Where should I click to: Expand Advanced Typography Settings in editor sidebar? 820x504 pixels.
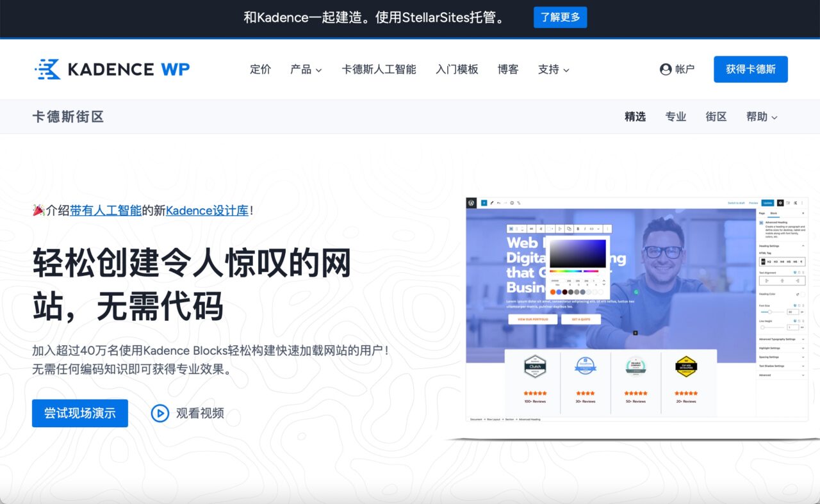pyautogui.click(x=781, y=339)
